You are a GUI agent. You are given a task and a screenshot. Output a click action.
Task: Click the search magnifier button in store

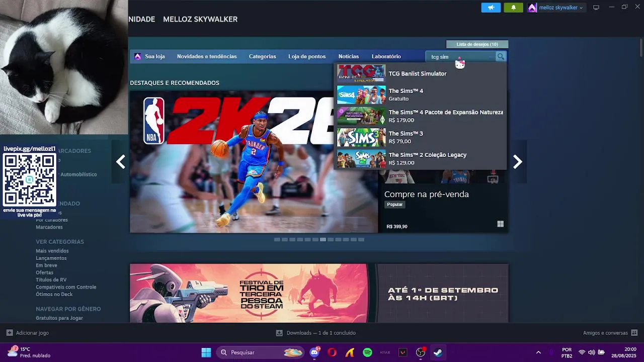pyautogui.click(x=501, y=57)
